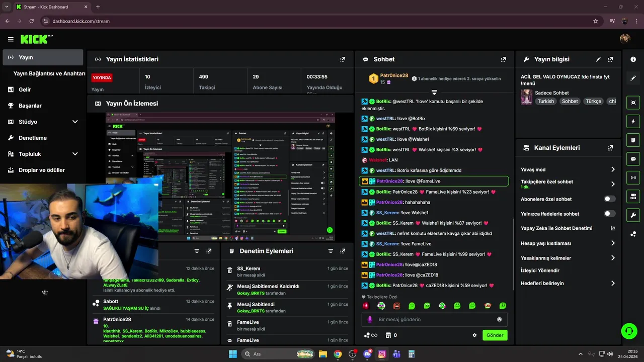Click the screen capture icon in right sidebar

click(633, 102)
